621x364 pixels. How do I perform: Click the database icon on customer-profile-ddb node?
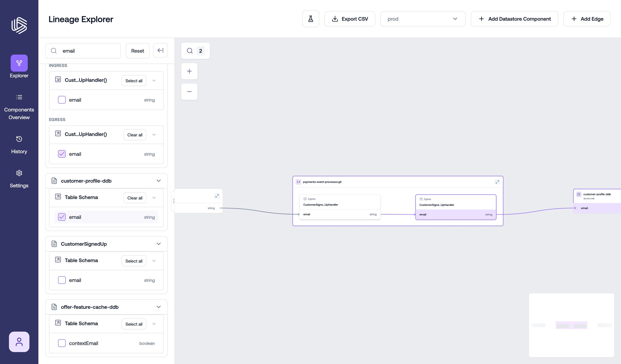[x=579, y=194]
